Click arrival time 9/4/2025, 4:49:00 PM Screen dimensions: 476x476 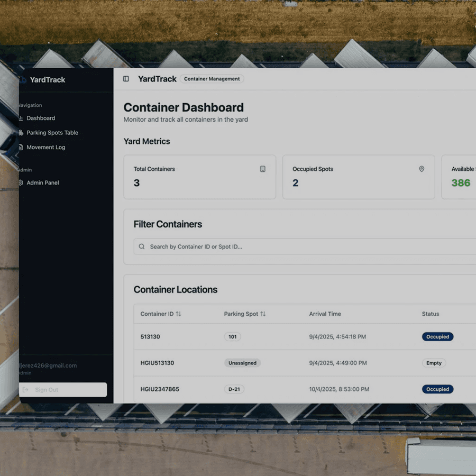(x=338, y=363)
